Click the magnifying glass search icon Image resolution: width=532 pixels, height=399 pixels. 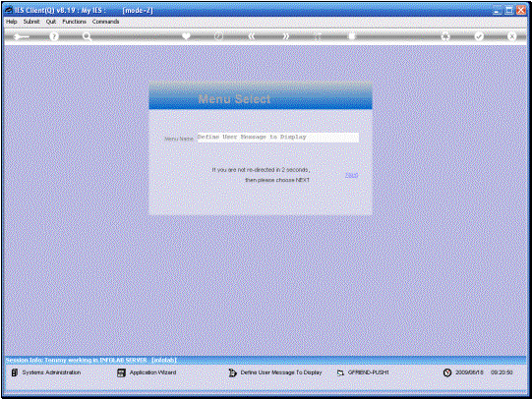pos(87,36)
